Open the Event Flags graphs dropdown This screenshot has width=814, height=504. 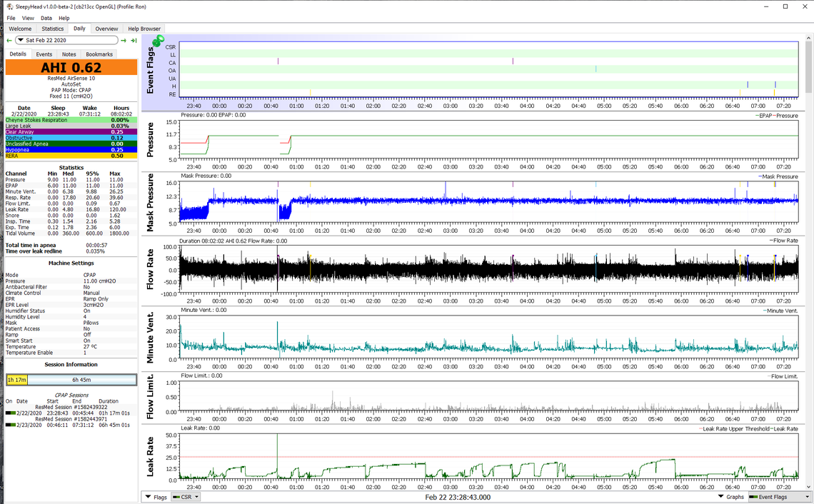click(x=779, y=498)
